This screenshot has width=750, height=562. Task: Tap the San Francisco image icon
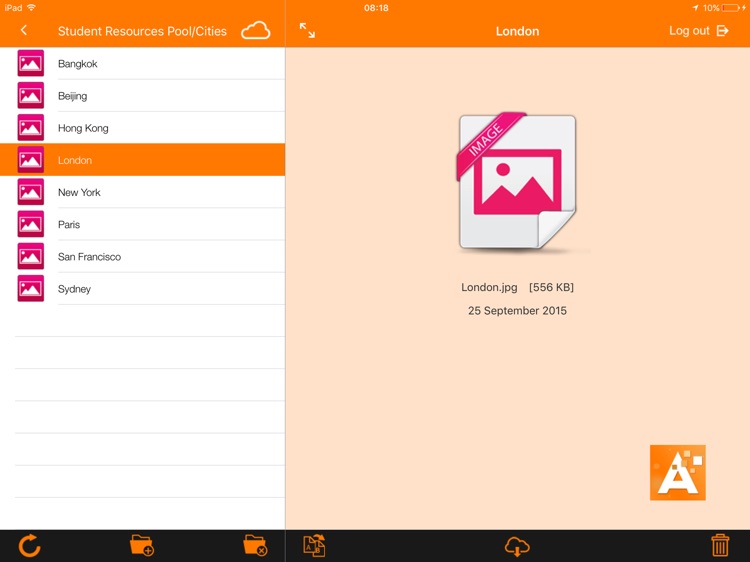coord(31,256)
